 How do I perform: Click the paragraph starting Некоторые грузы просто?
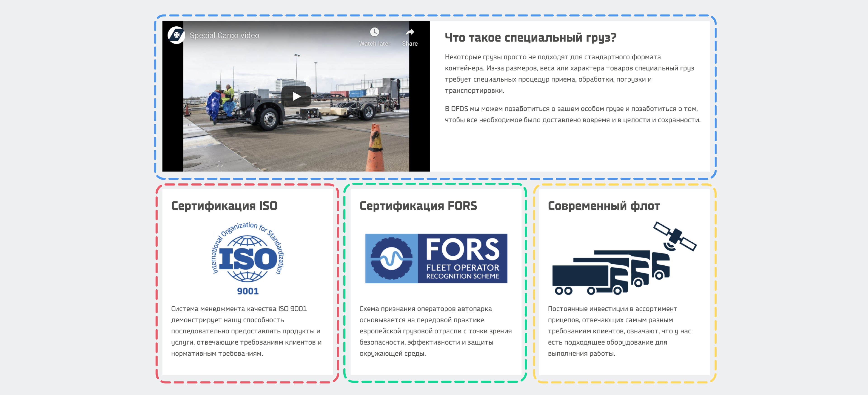(x=569, y=74)
